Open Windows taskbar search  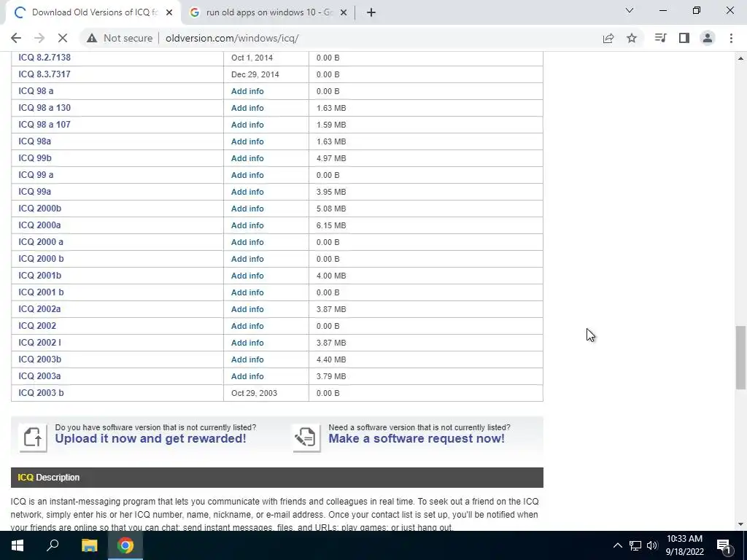coord(53,545)
